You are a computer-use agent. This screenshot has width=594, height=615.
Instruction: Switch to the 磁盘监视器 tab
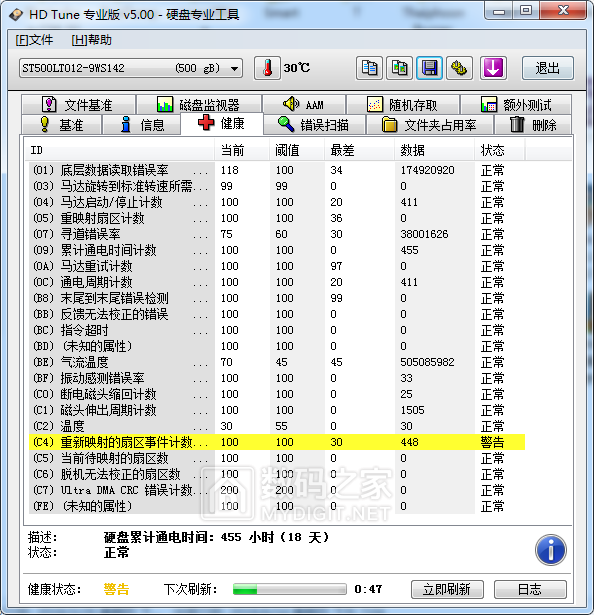199,105
